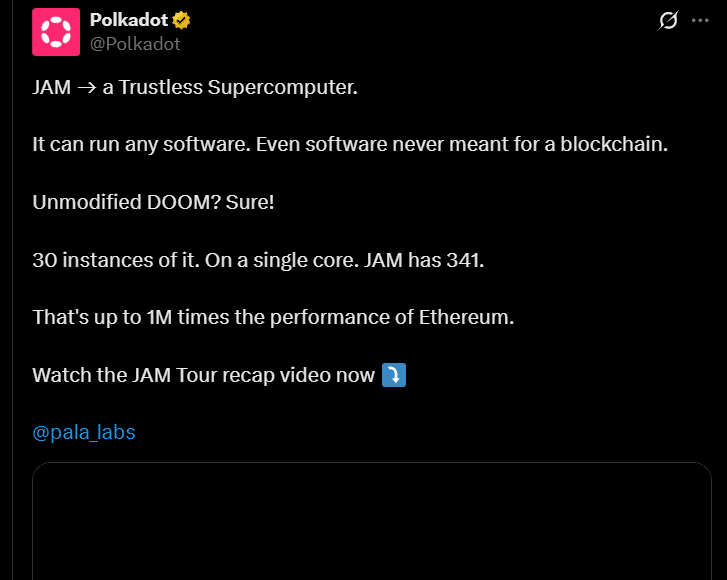Open the Polkadot pink profile avatar
The image size is (727, 580).
coord(56,32)
